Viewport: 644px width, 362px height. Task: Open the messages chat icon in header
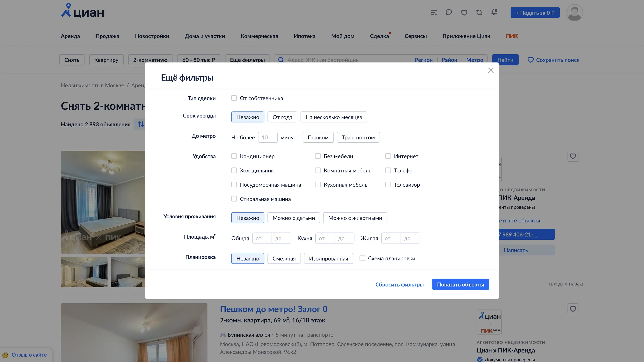449,12
